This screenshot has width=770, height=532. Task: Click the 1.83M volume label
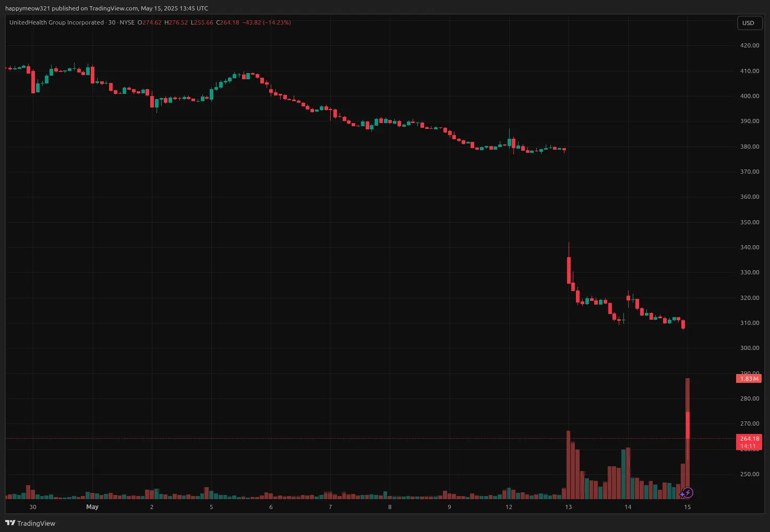click(749, 379)
